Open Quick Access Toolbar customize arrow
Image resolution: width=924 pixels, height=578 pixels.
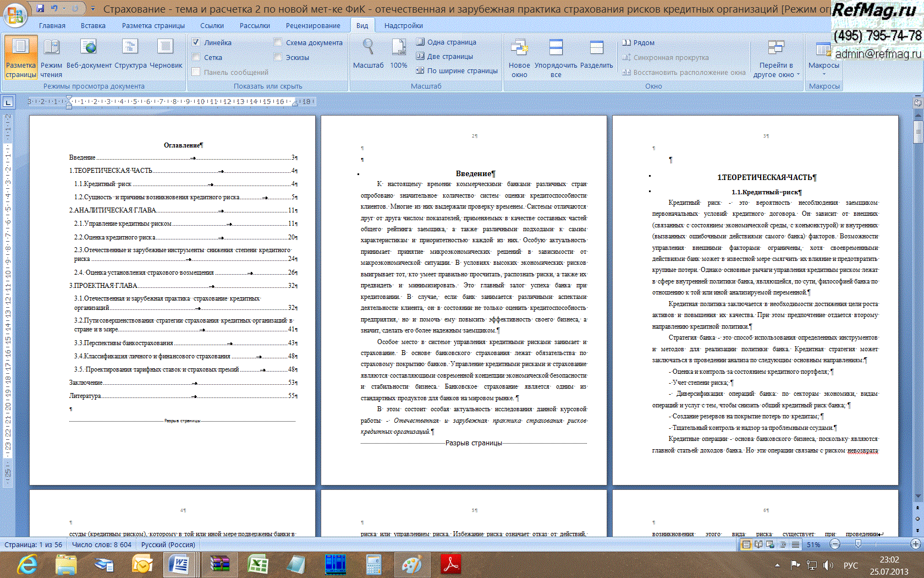[93, 9]
